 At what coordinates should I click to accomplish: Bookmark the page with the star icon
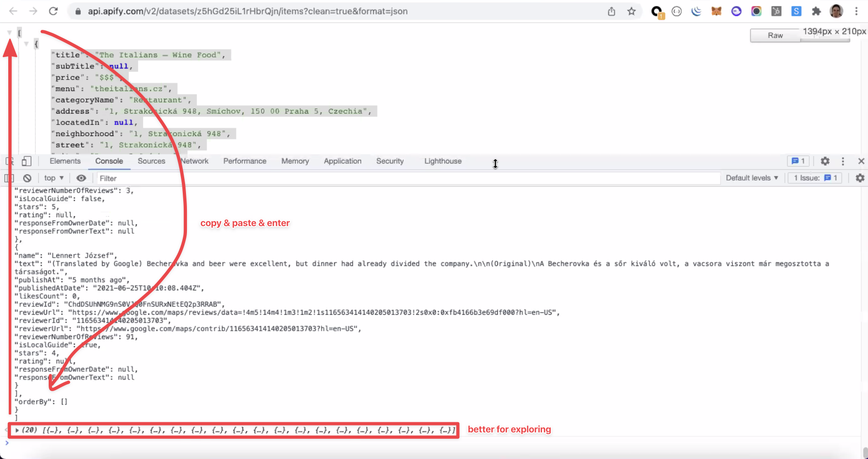[631, 11]
